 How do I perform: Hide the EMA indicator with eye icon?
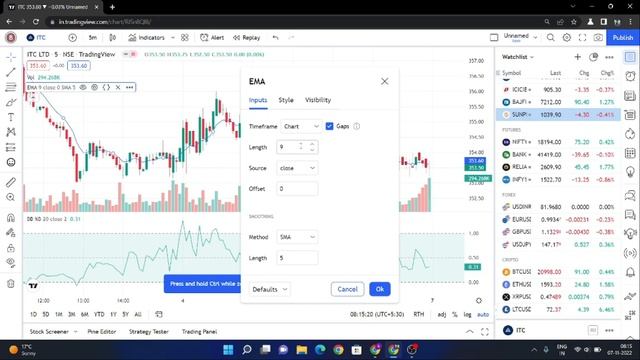pyautogui.click(x=83, y=87)
